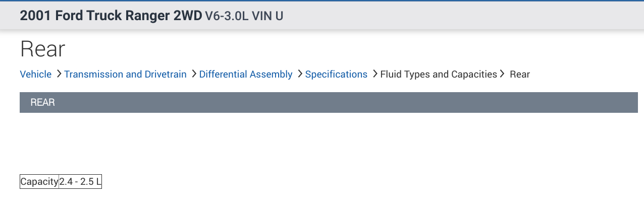Screen dimensions: 644x211
Task: Open the Vehicle breadcrumb link
Action: [x=36, y=75]
